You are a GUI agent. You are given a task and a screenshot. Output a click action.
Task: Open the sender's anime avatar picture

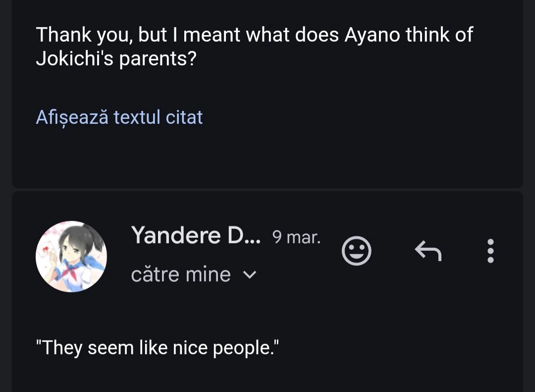(71, 256)
